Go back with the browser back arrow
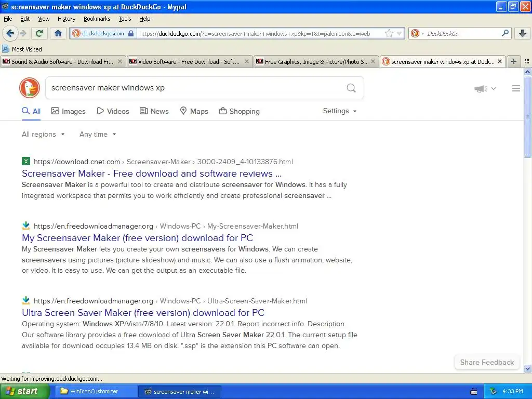 coord(10,33)
